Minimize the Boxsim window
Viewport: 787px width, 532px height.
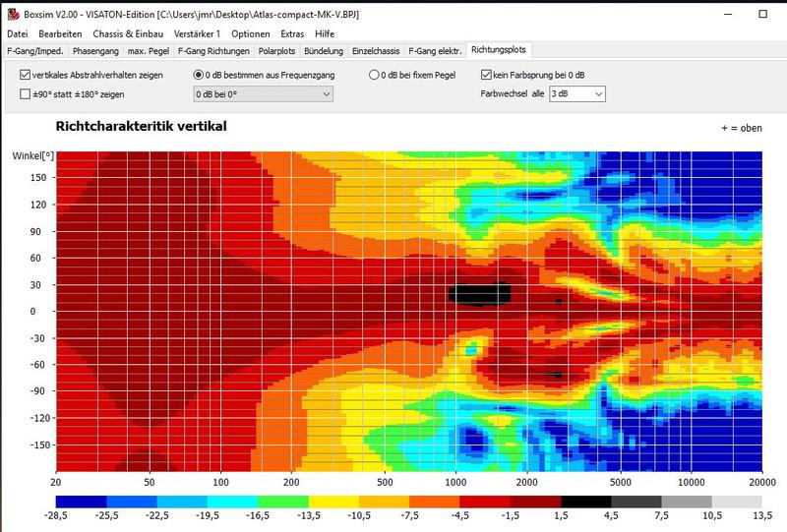coord(728,14)
